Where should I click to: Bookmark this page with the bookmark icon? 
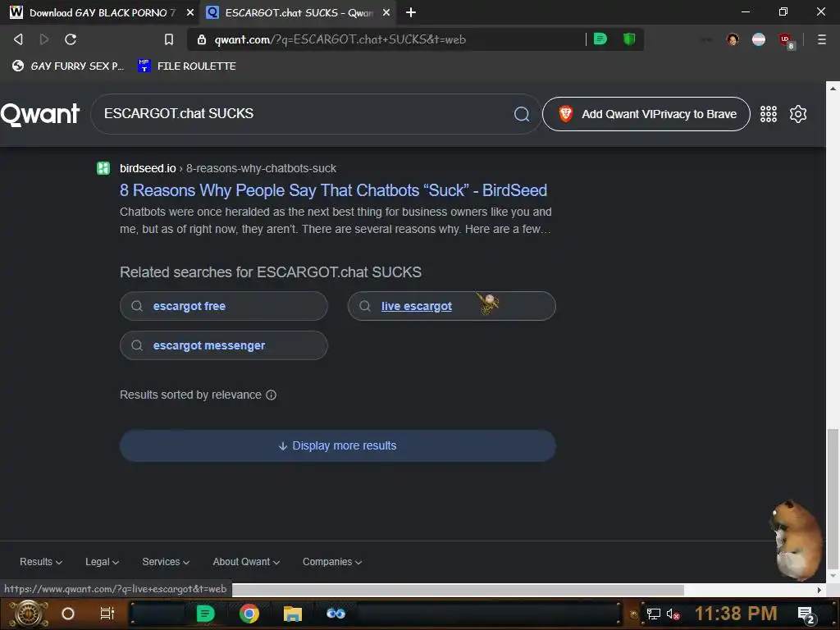pyautogui.click(x=169, y=39)
